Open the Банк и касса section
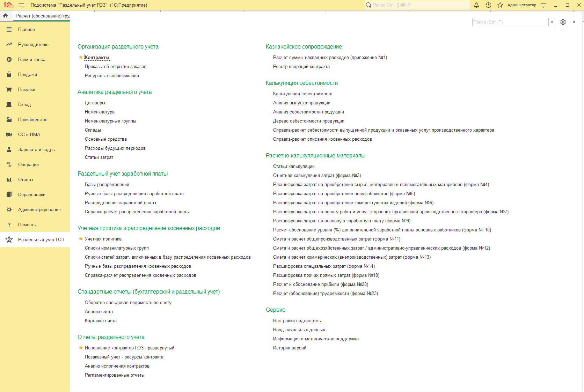This screenshot has width=584, height=392. pos(31,59)
